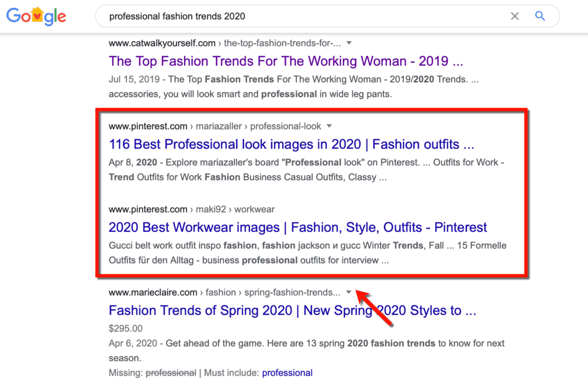Open options for the mariazaller Pinterest result
The image size is (588, 390).
point(329,125)
